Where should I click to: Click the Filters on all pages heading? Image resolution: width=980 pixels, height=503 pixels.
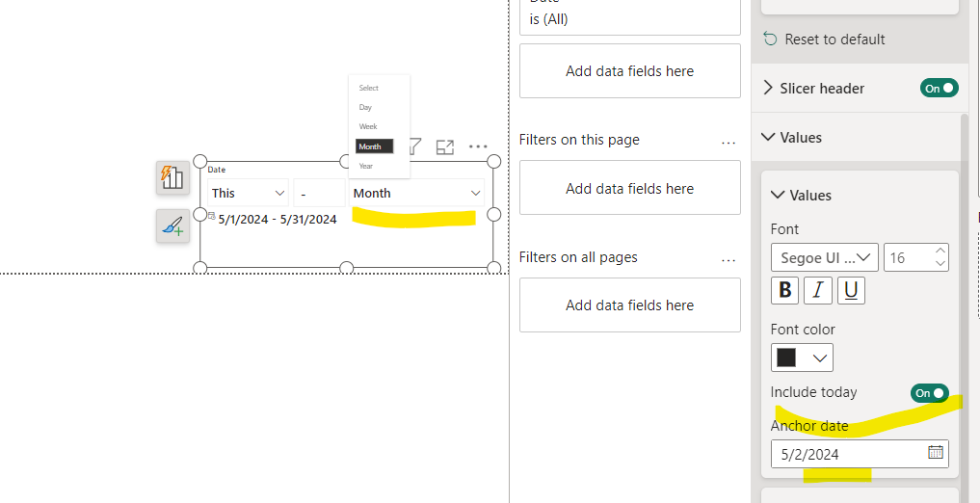coord(578,257)
